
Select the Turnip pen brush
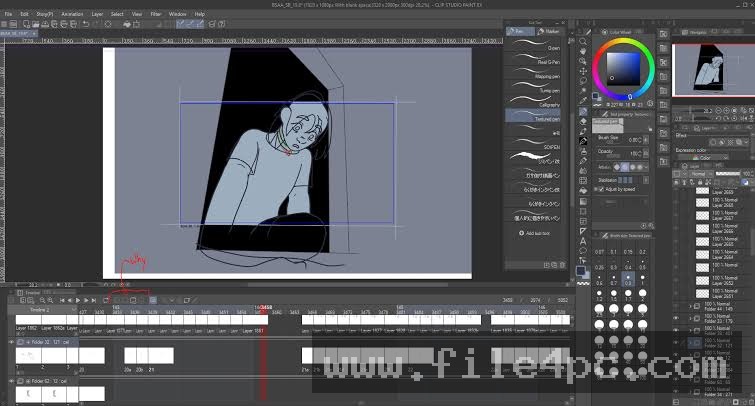point(533,87)
